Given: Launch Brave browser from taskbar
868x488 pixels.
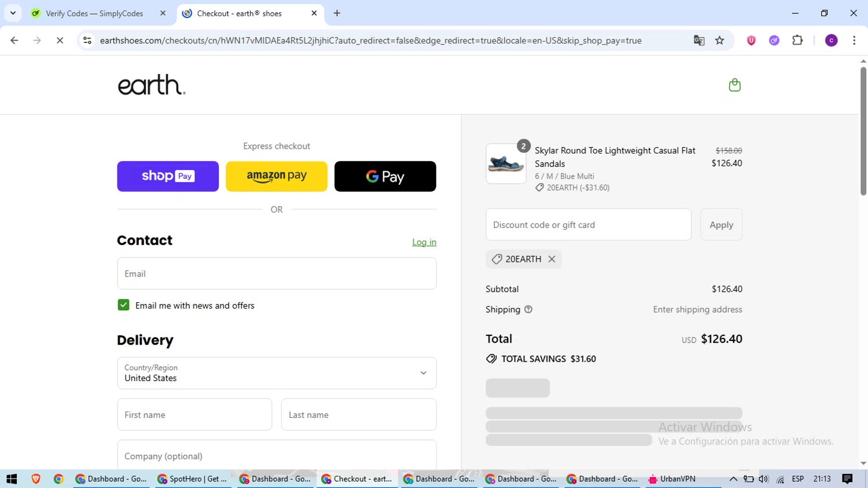Looking at the screenshot, I should pos(35,479).
